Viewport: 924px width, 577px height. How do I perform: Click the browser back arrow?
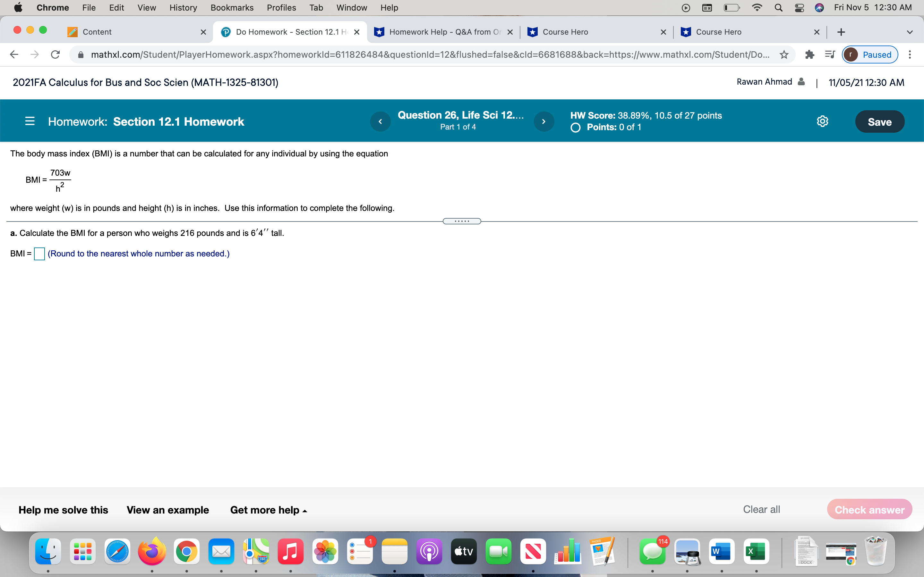pyautogui.click(x=14, y=54)
